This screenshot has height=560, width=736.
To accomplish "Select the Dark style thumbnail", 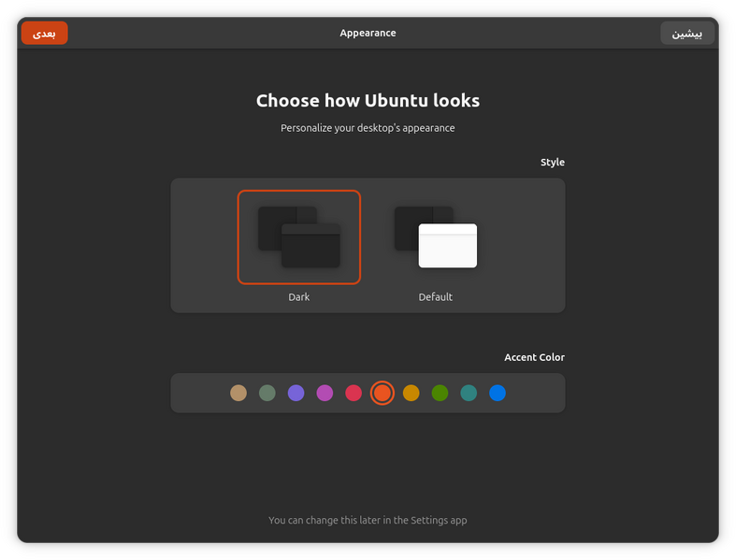I will point(299,237).
